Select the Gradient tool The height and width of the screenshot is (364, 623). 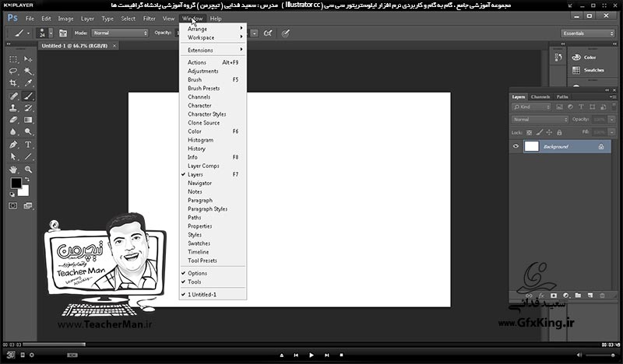pyautogui.click(x=28, y=120)
